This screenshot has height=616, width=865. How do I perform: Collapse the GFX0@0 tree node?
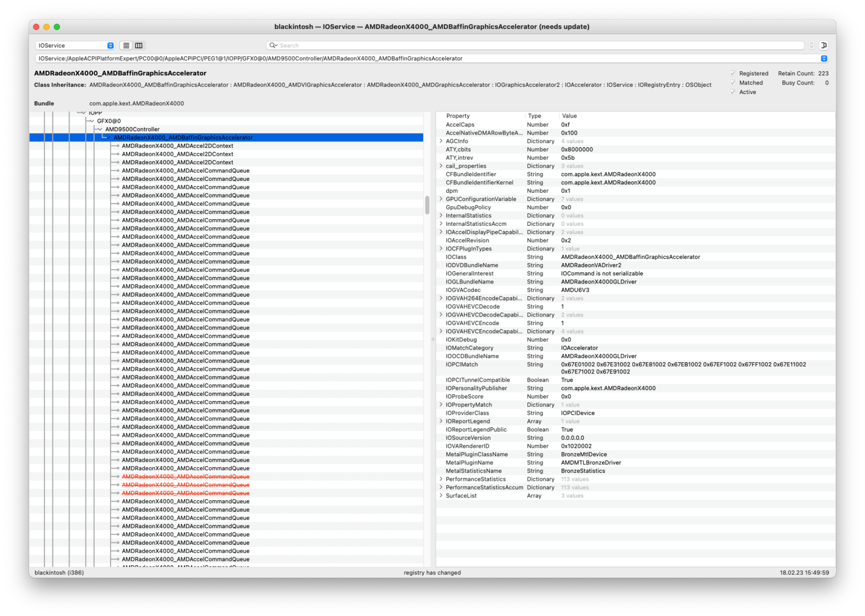pyautogui.click(x=91, y=121)
